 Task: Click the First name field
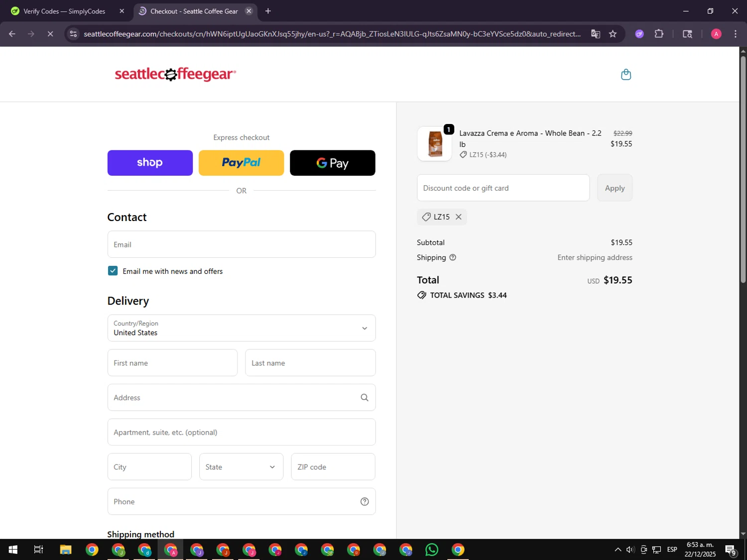pos(172,363)
